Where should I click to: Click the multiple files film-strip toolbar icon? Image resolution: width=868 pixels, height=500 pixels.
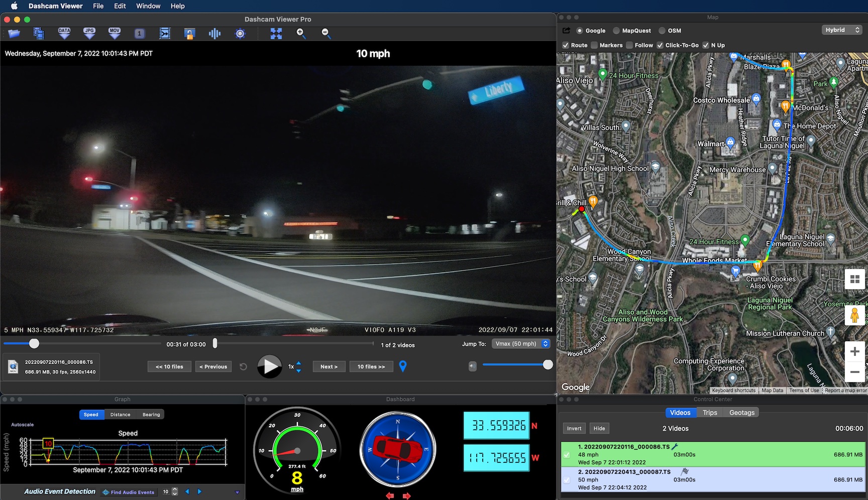pyautogui.click(x=39, y=34)
